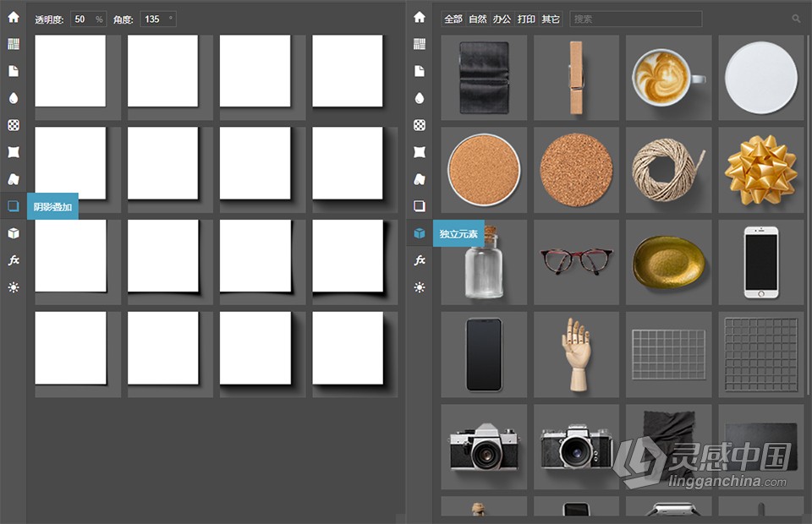Switch to the 其它 category tab
The image size is (812, 524).
click(551, 19)
